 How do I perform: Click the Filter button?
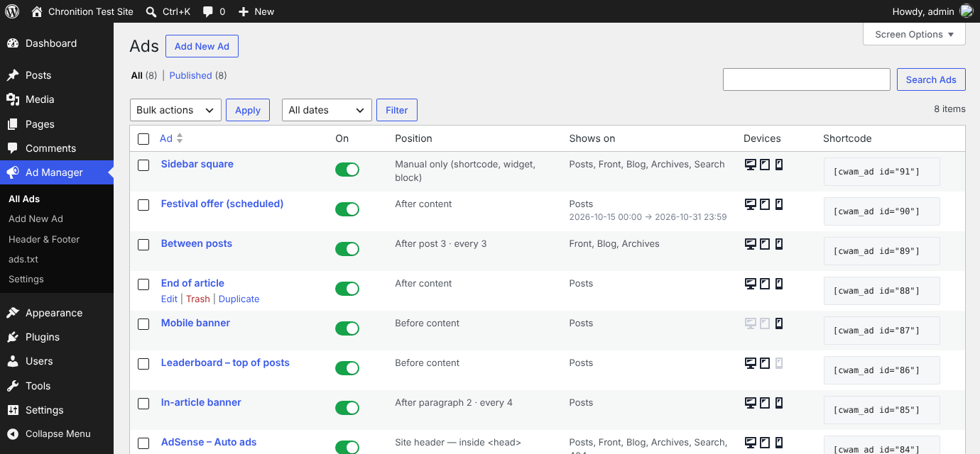click(397, 110)
